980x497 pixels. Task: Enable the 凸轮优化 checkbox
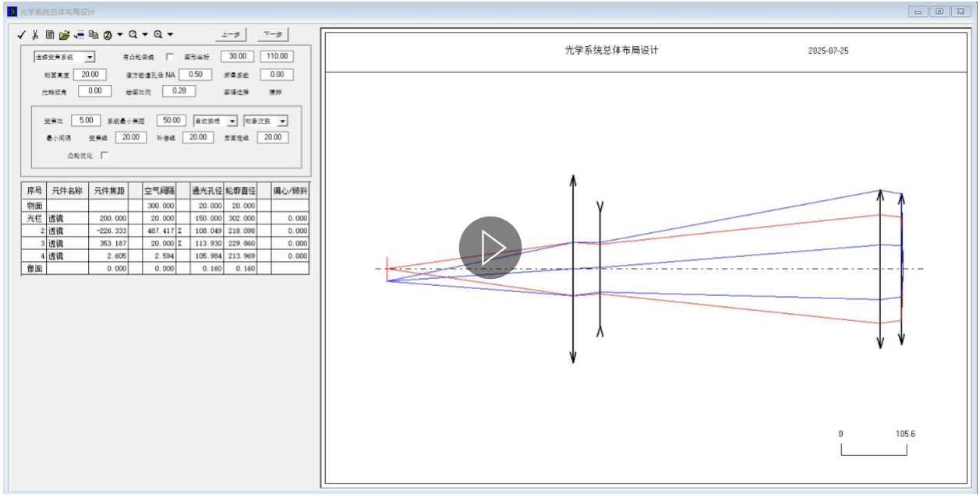click(x=104, y=155)
